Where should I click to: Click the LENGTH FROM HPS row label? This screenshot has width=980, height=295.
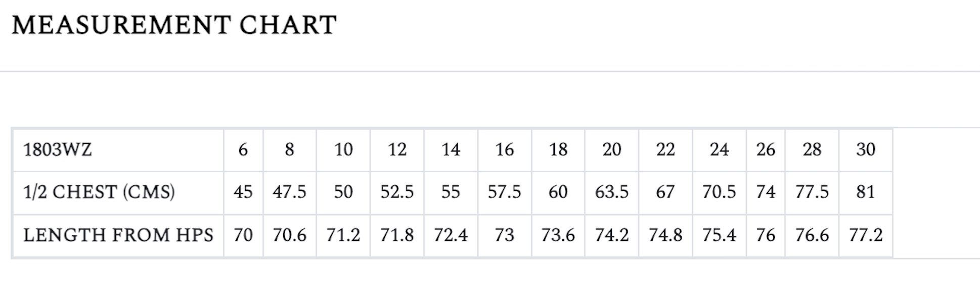[x=118, y=235]
